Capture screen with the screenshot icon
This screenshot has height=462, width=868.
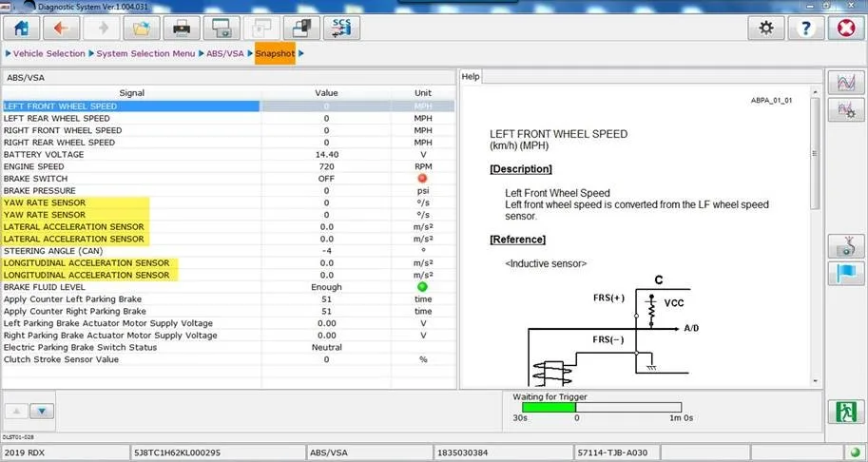tap(222, 28)
